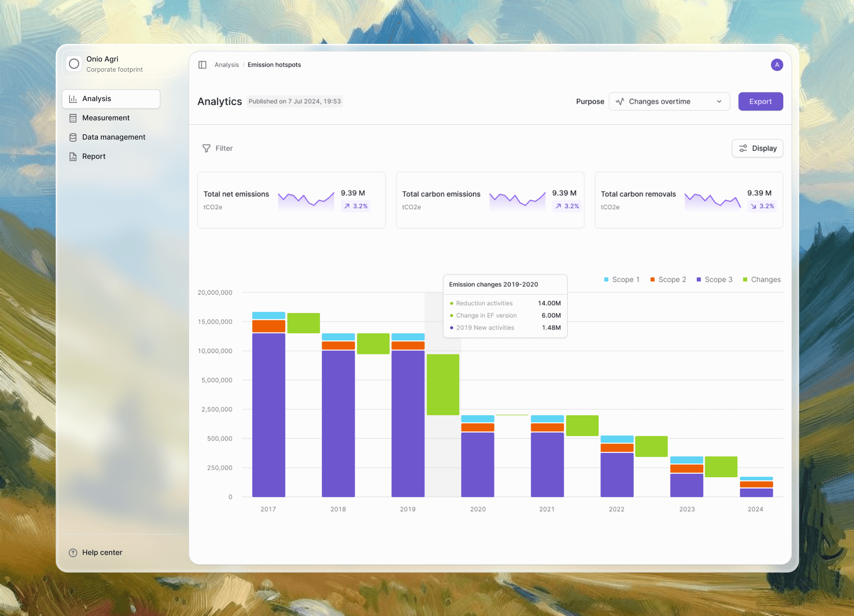The height and width of the screenshot is (616, 854).
Task: Click the Scope 3 purple legend swatch
Action: (699, 280)
